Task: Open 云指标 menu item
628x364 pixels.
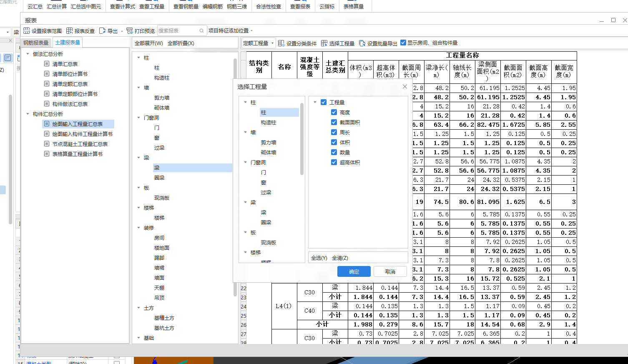Action: click(x=327, y=7)
